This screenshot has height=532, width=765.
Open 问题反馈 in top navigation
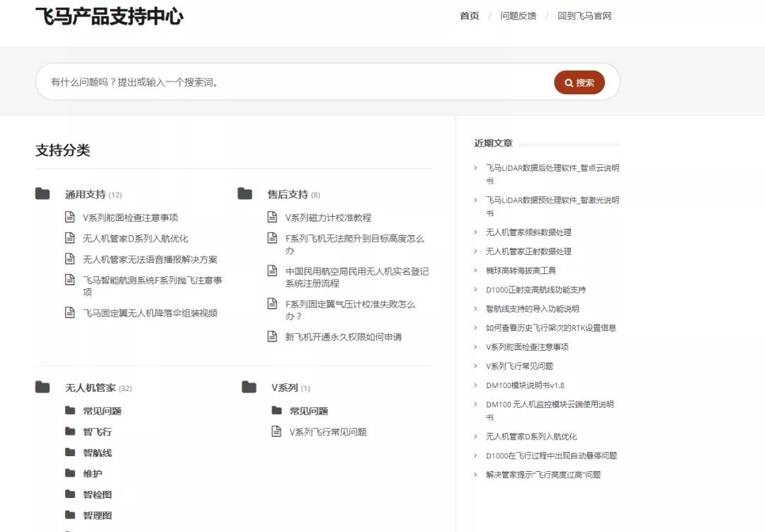(x=518, y=16)
